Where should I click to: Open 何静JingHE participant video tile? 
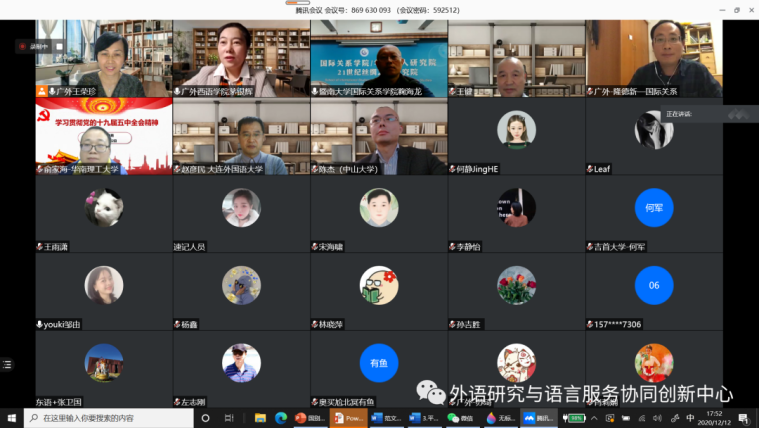516,136
